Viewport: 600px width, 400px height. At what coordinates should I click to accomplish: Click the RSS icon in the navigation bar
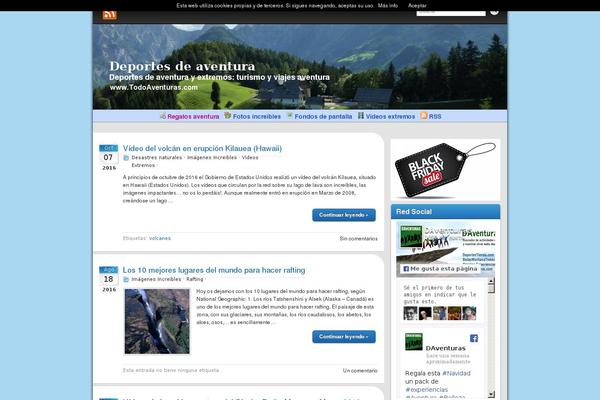coord(424,116)
